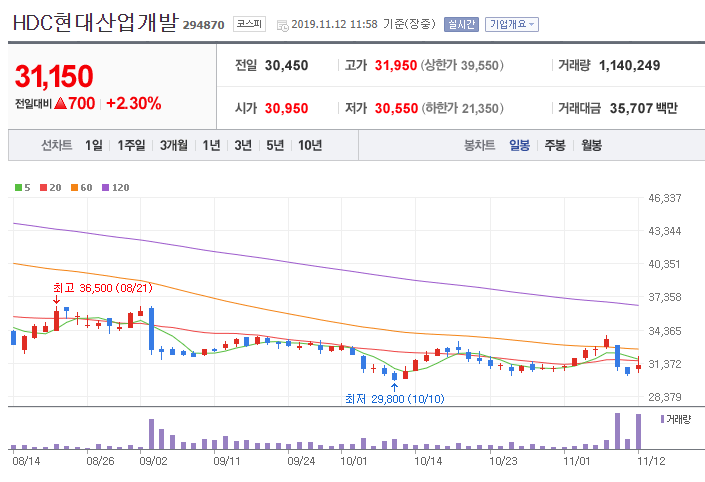Screen dimensions: 705x482
Task: Select the 3개월 line chart period
Action: 174,145
